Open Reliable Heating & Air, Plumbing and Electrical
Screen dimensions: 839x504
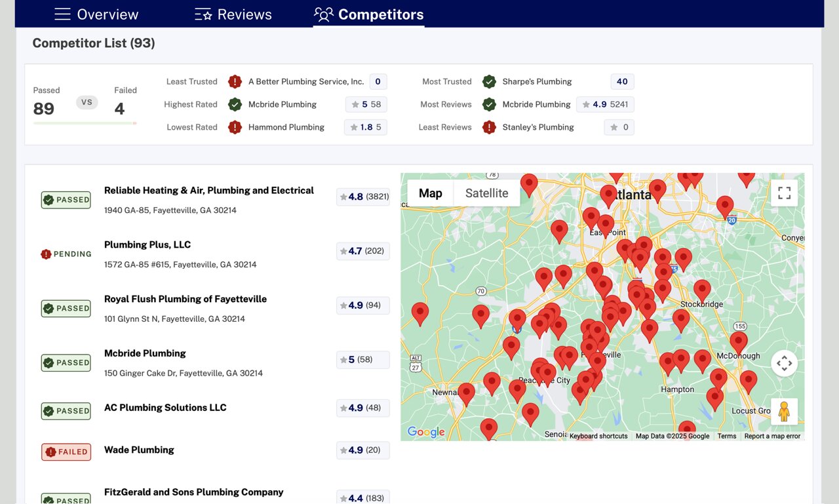(x=209, y=191)
